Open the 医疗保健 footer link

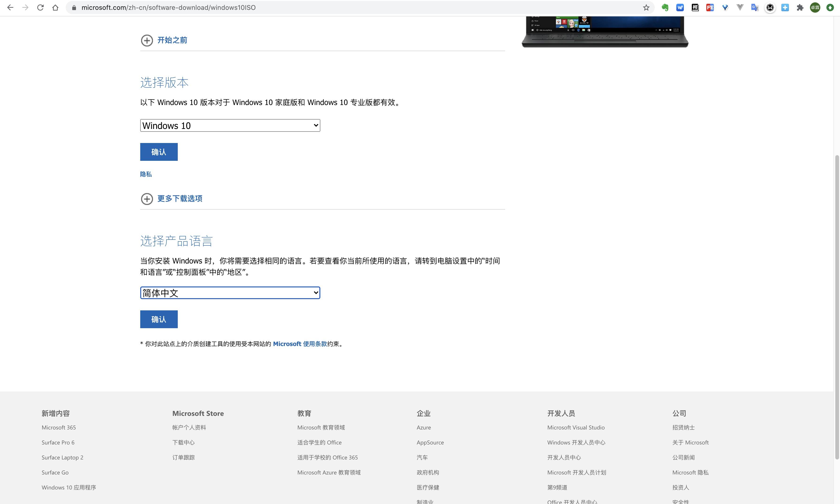click(428, 487)
